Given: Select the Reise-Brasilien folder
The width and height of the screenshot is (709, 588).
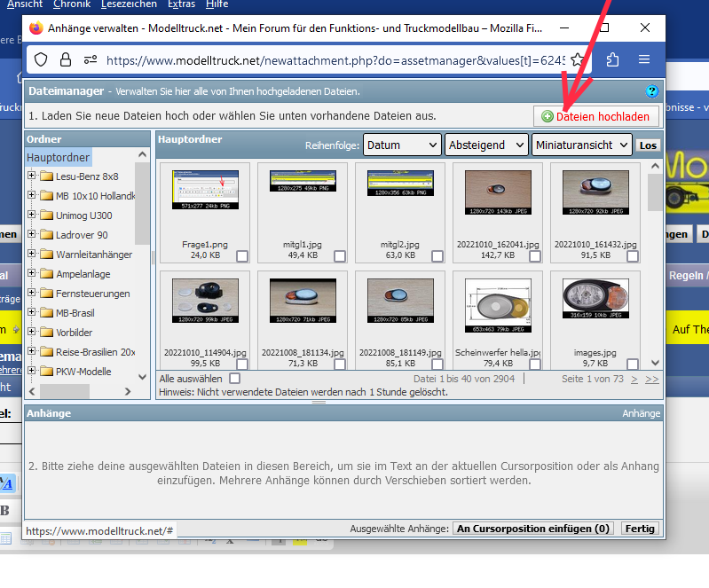Looking at the screenshot, I should pos(95,351).
